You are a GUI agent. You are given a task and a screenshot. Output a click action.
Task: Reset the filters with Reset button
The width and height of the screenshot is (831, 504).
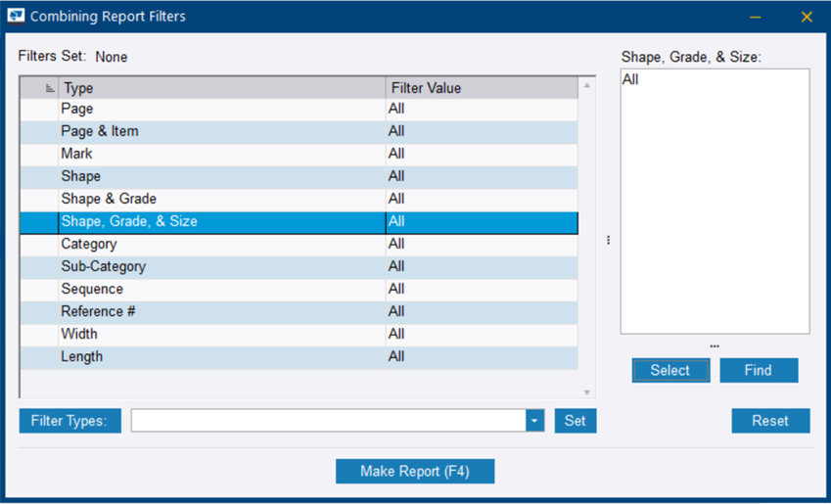tap(770, 421)
